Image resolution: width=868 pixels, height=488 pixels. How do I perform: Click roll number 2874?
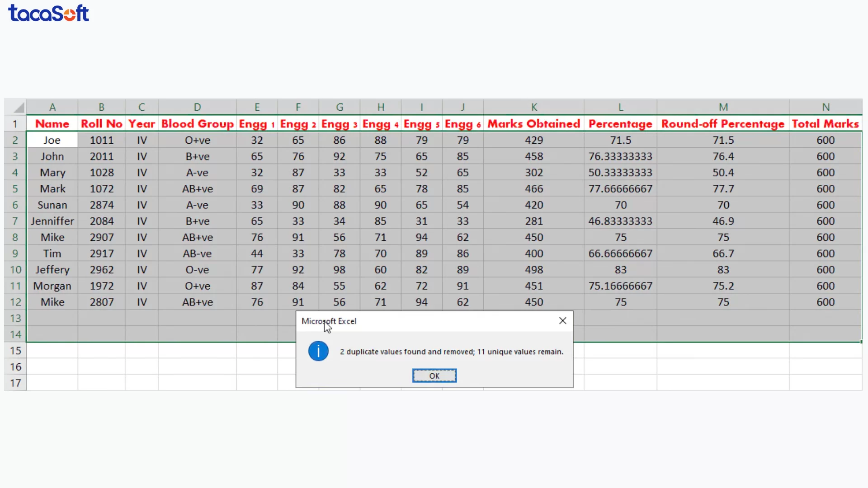coord(101,205)
